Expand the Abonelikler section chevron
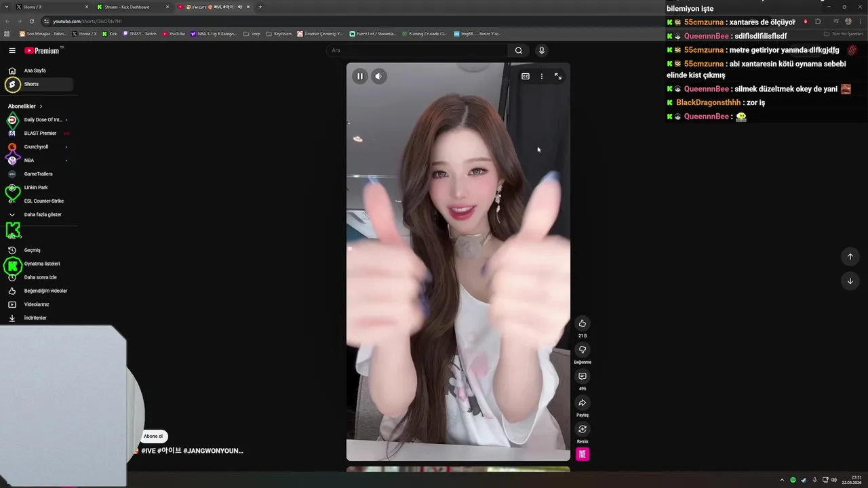This screenshot has height=488, width=868. click(41, 106)
